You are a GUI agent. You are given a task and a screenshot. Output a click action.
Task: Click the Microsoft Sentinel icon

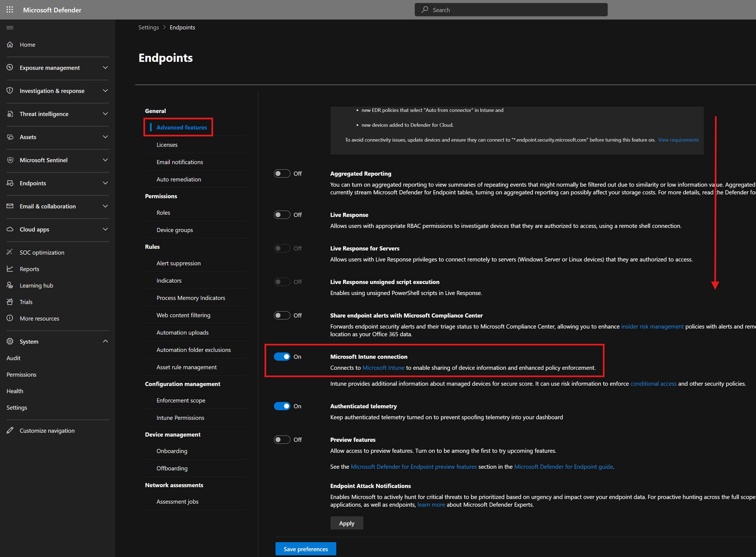click(10, 160)
